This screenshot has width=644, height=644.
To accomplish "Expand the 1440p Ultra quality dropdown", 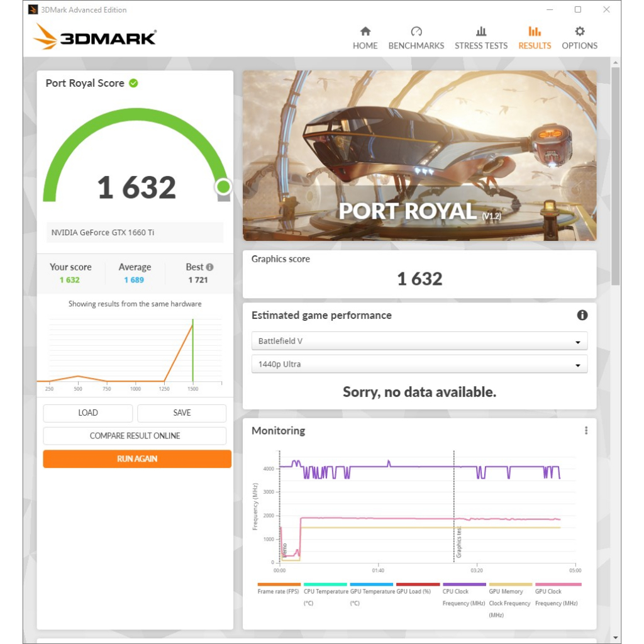I will (419, 364).
